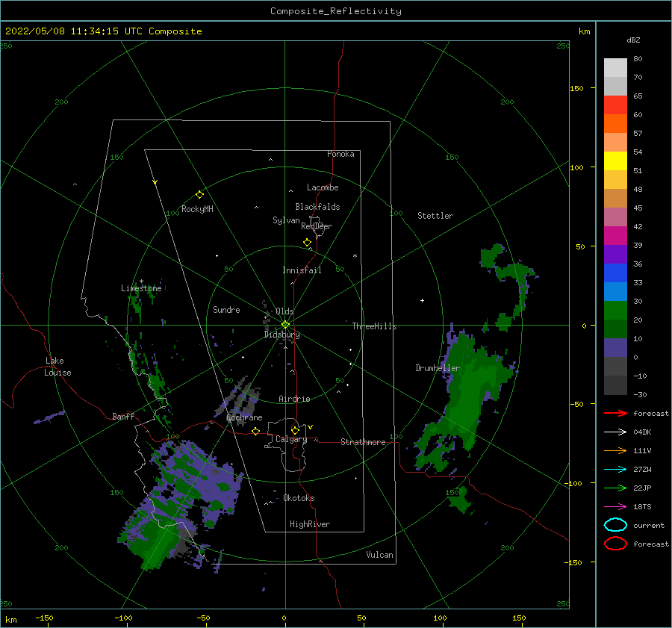
Task: Click the cyan 27ZW arrow icon
Action: point(615,470)
